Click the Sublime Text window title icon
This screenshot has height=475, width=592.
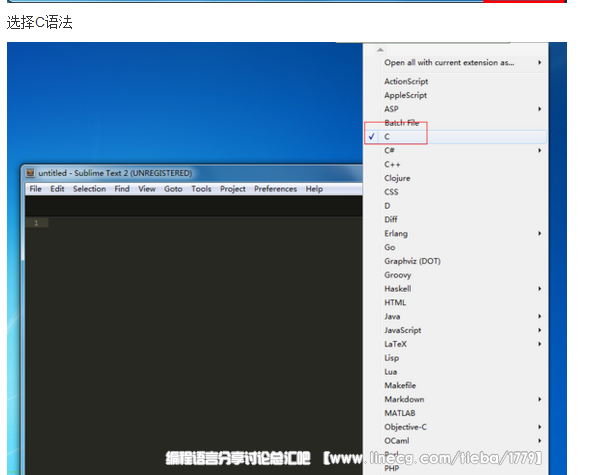point(30,173)
